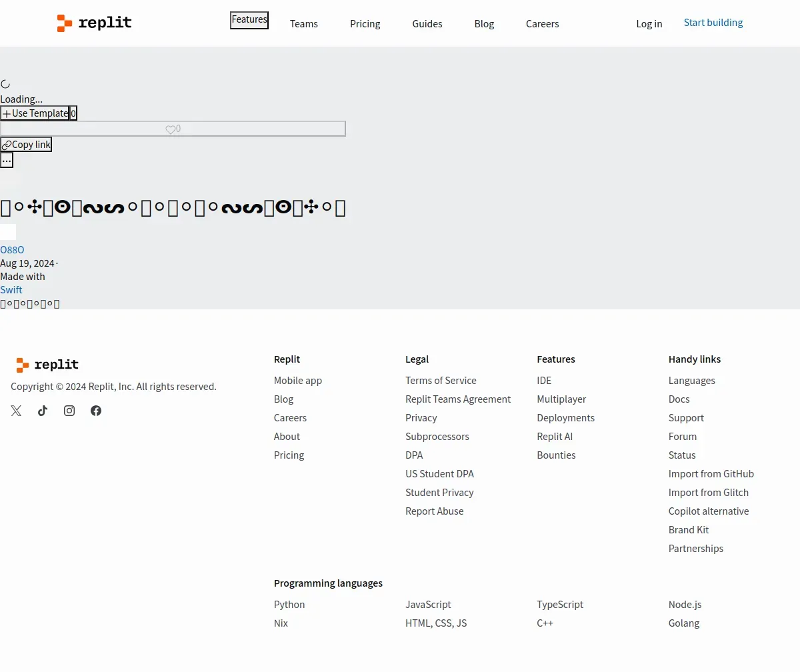Click the author avatar thumbnail
Screen dimensions: 800x672
point(8,232)
